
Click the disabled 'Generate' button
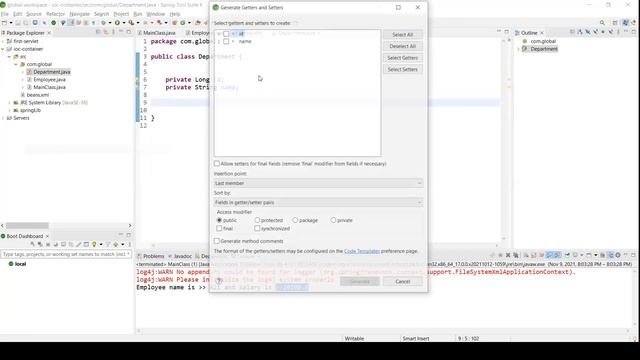point(360,281)
